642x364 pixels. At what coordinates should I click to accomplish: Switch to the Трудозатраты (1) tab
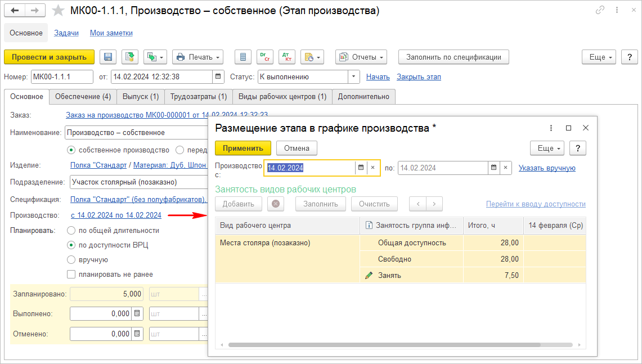pyautogui.click(x=199, y=97)
